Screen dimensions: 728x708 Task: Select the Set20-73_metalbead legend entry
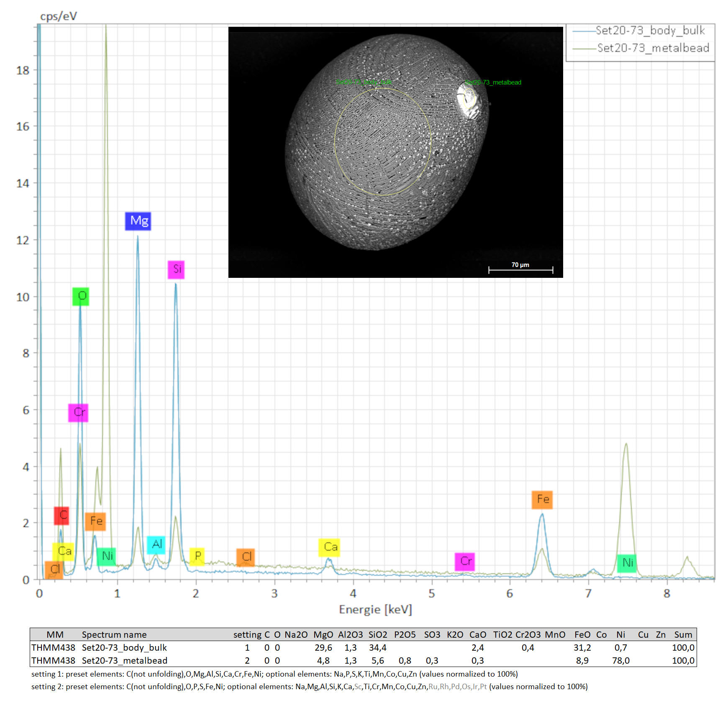[x=653, y=48]
